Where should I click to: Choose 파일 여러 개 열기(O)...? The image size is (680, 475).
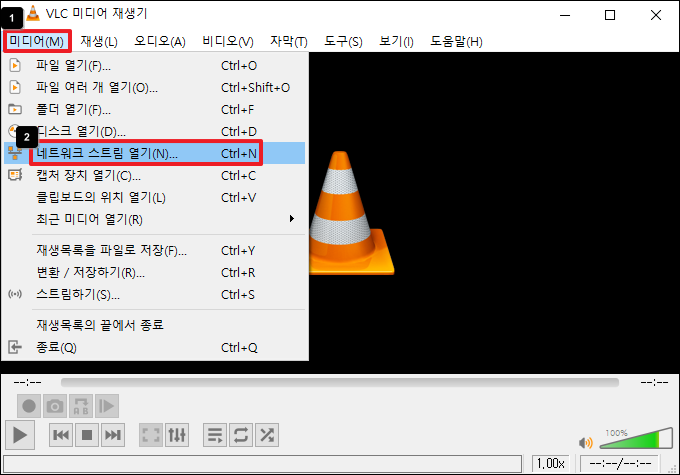[154, 88]
